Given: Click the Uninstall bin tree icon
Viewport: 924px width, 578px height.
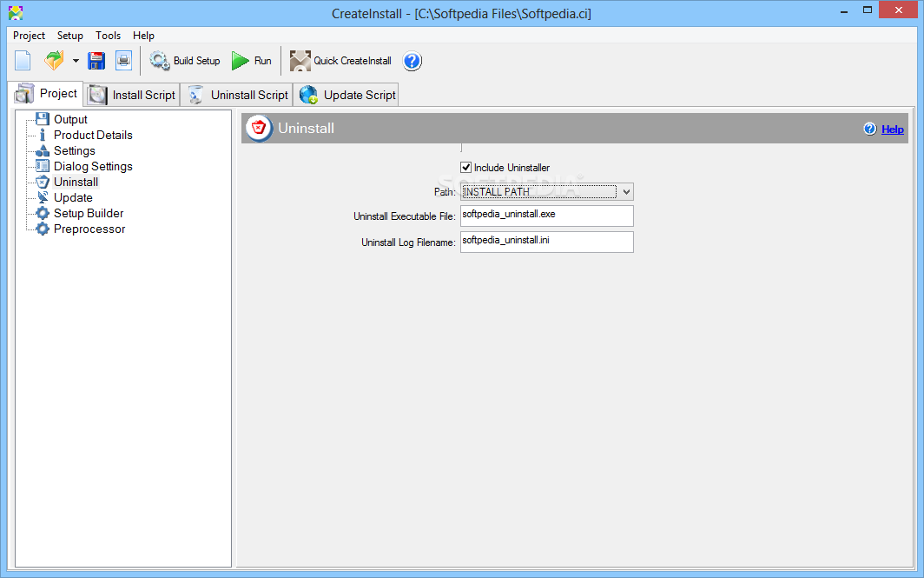Looking at the screenshot, I should pos(43,182).
